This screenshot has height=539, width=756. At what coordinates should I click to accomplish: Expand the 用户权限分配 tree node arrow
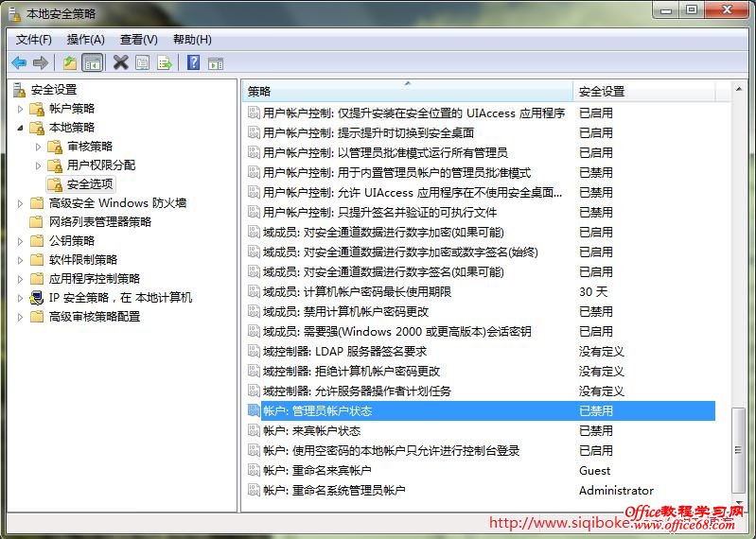[38, 165]
